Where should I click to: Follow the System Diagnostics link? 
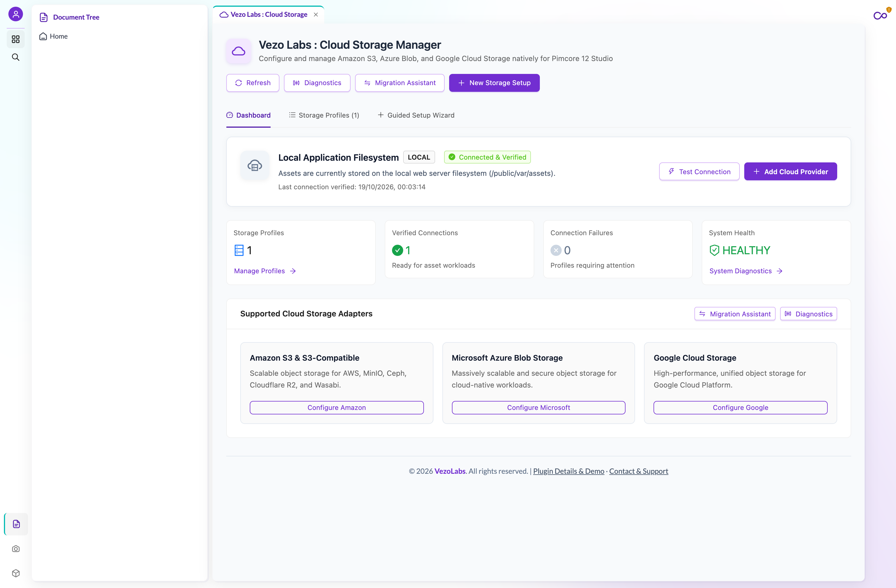[x=746, y=271]
